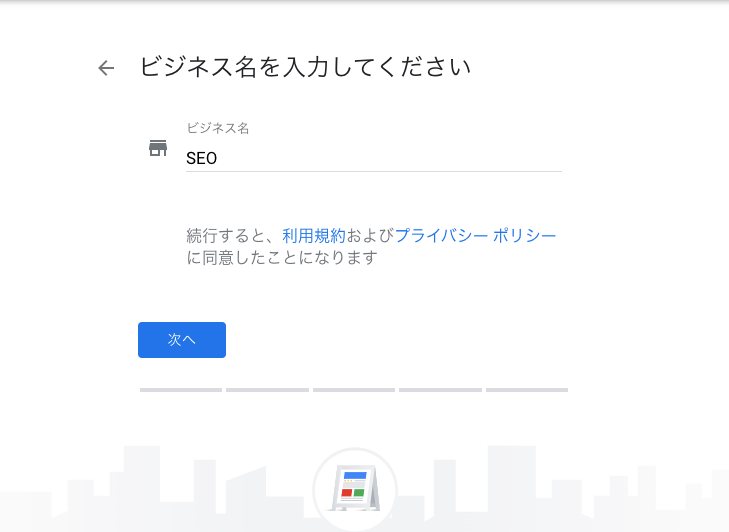The height and width of the screenshot is (532, 729).
Task: Click the consent text に同意したことになります
Action: 282,257
